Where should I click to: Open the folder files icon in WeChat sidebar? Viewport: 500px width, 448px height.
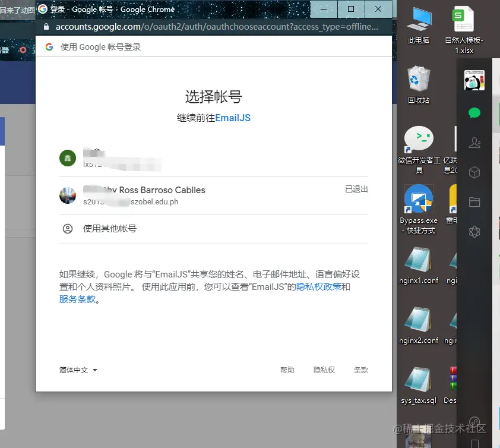[474, 202]
